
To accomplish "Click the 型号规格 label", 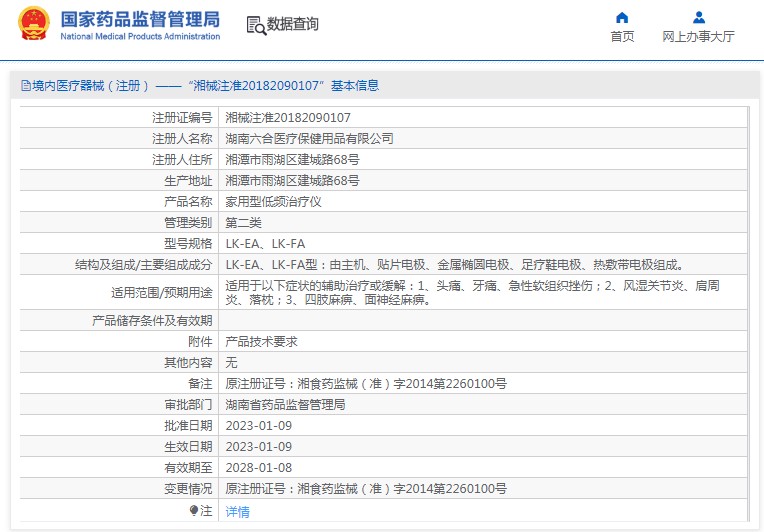I will (188, 243).
